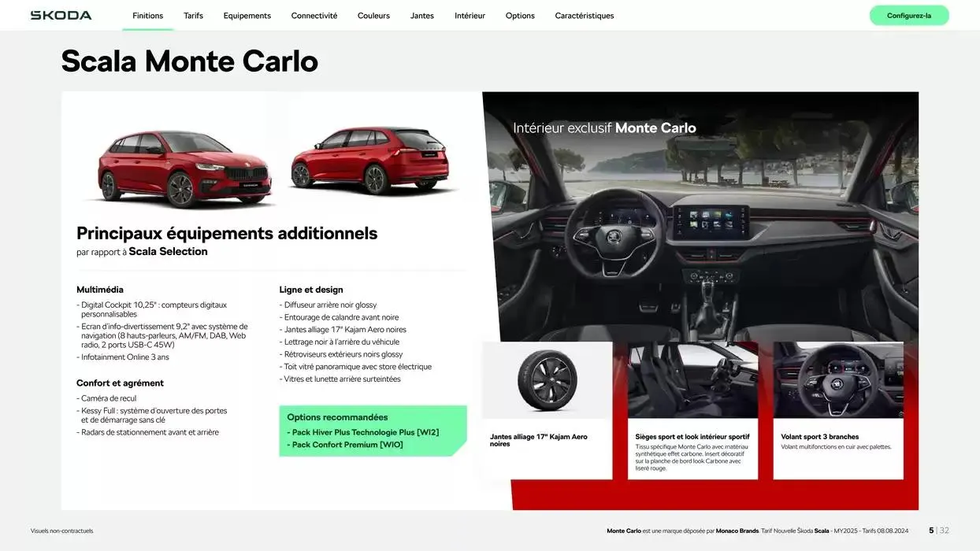
Task: Navigate to the Options tab
Action: 520,16
